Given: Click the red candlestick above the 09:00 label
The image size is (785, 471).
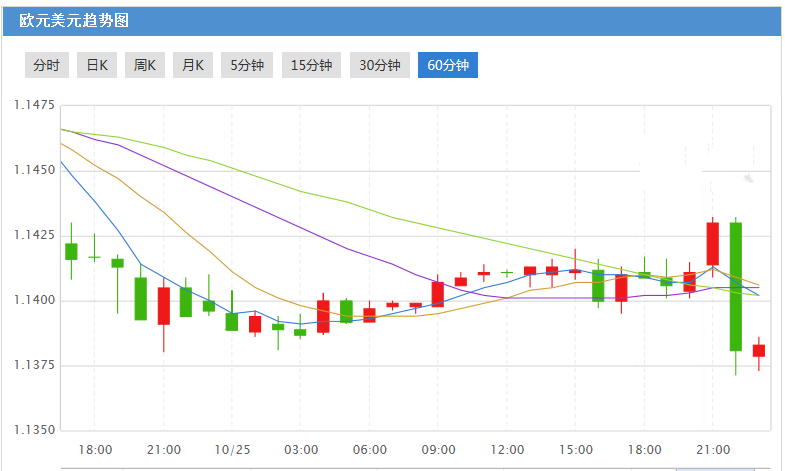Looking at the screenshot, I should [x=437, y=294].
